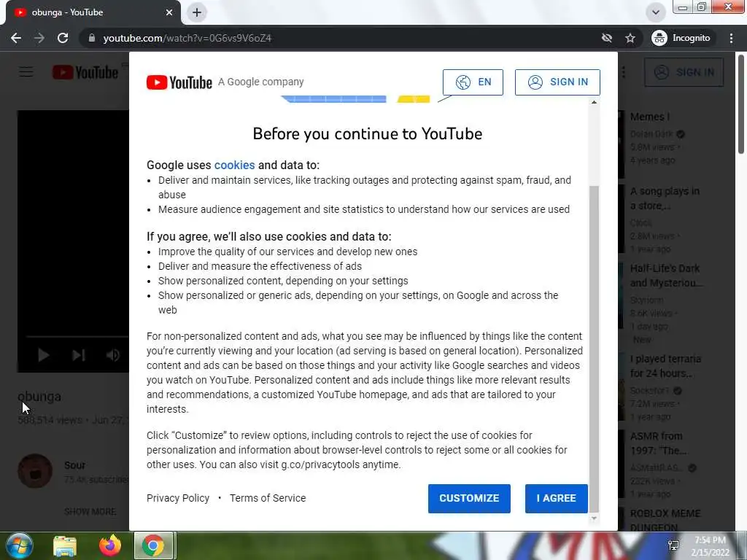Open 'ROBLOX MEME DUNGEON' video
Screen dimensions: 747x560
[x=665, y=520]
